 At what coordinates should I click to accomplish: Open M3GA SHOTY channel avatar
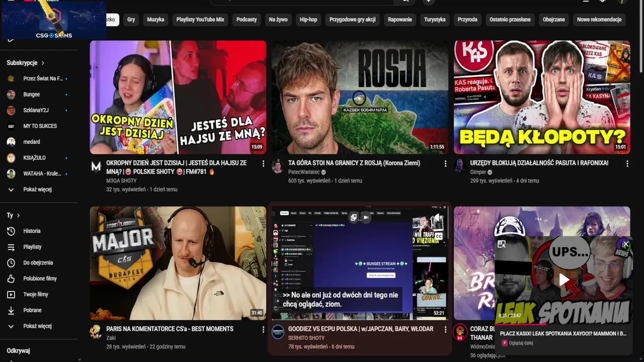[96, 166]
